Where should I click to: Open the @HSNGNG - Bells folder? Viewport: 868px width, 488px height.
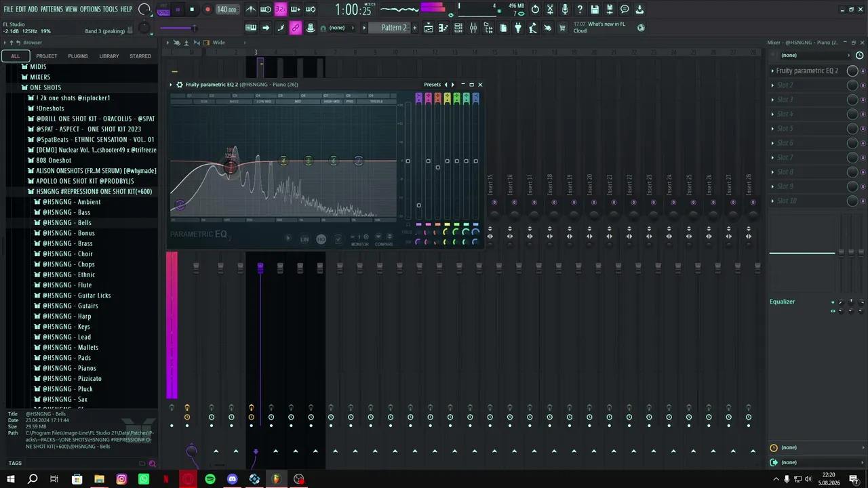coord(67,223)
